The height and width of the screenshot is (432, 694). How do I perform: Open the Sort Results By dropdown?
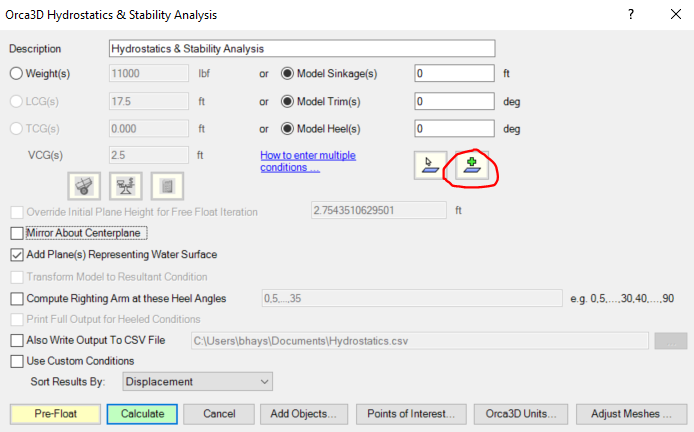pyautogui.click(x=197, y=382)
